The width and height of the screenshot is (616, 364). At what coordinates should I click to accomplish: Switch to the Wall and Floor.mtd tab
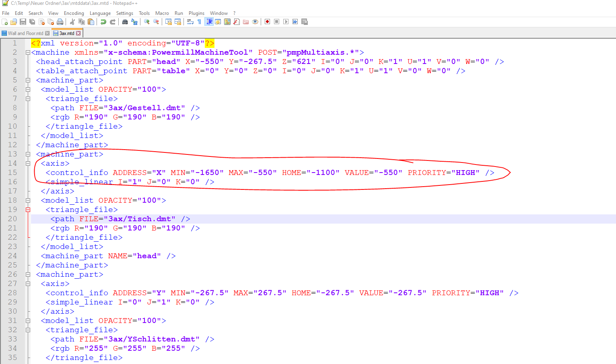pos(26,33)
